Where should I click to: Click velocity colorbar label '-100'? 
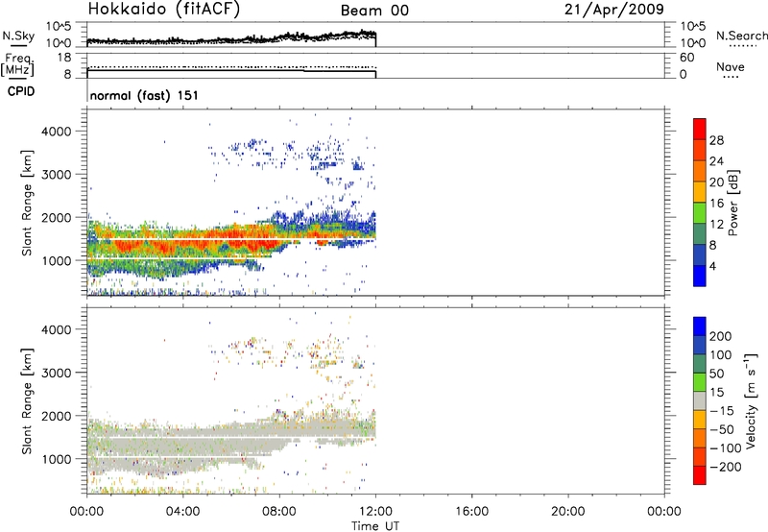725,448
